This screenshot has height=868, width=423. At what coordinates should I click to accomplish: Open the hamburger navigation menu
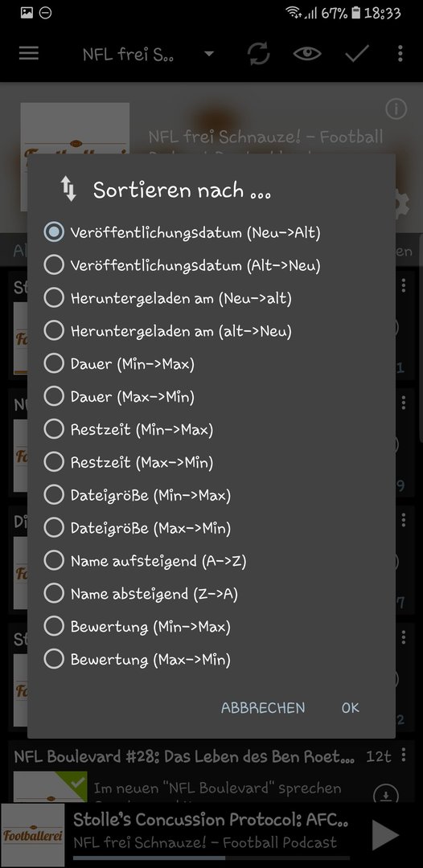point(29,53)
